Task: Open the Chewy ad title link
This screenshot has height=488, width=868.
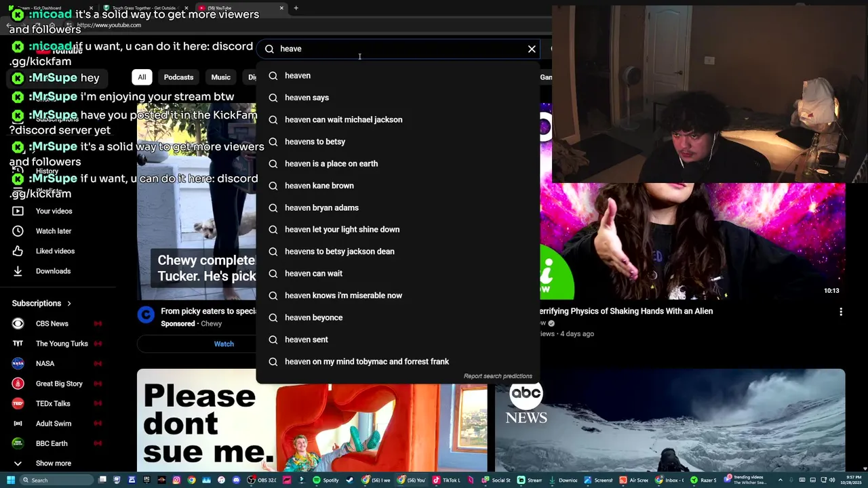Action: 208,311
